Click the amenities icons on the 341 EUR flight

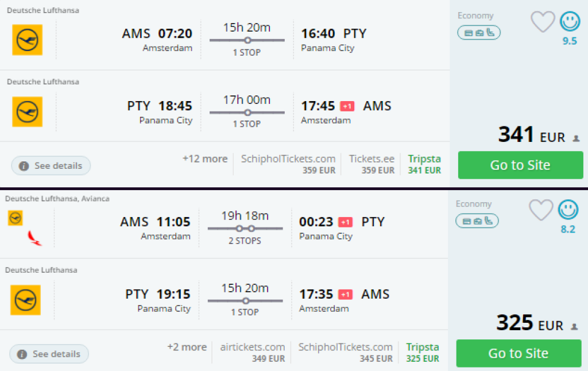pyautogui.click(x=479, y=33)
